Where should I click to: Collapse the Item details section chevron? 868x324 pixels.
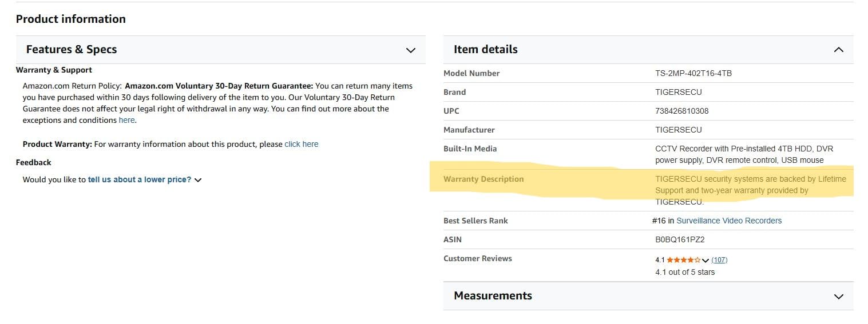[838, 50]
